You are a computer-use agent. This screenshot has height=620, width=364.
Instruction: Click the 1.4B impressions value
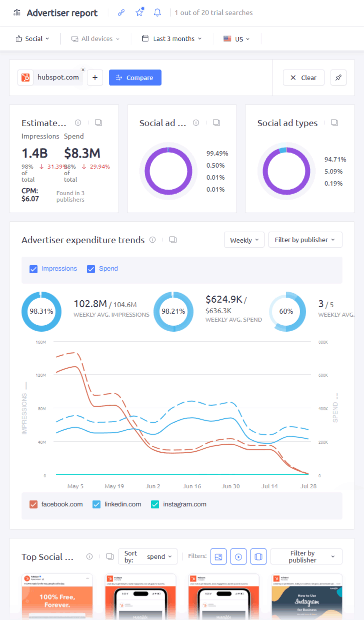pos(35,153)
